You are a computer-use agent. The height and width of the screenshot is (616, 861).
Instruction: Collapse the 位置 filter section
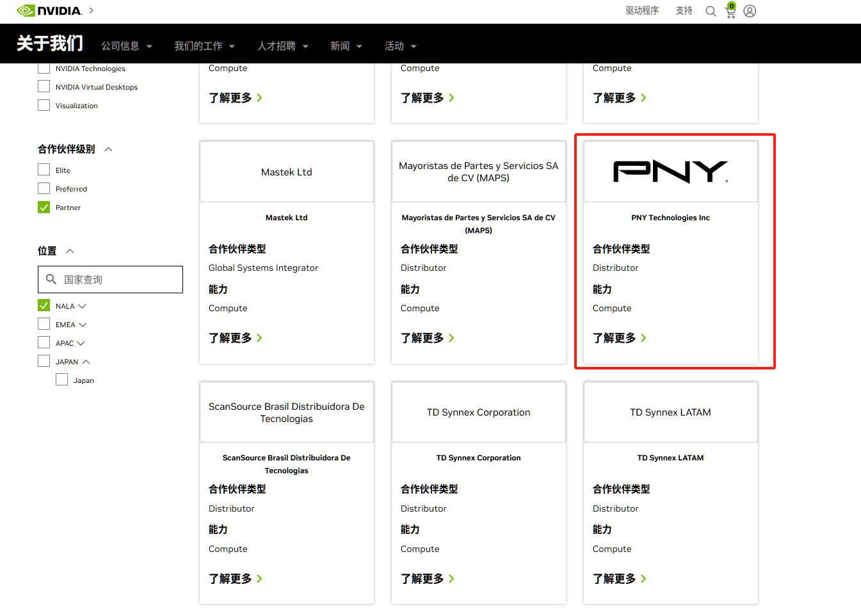[70, 251]
